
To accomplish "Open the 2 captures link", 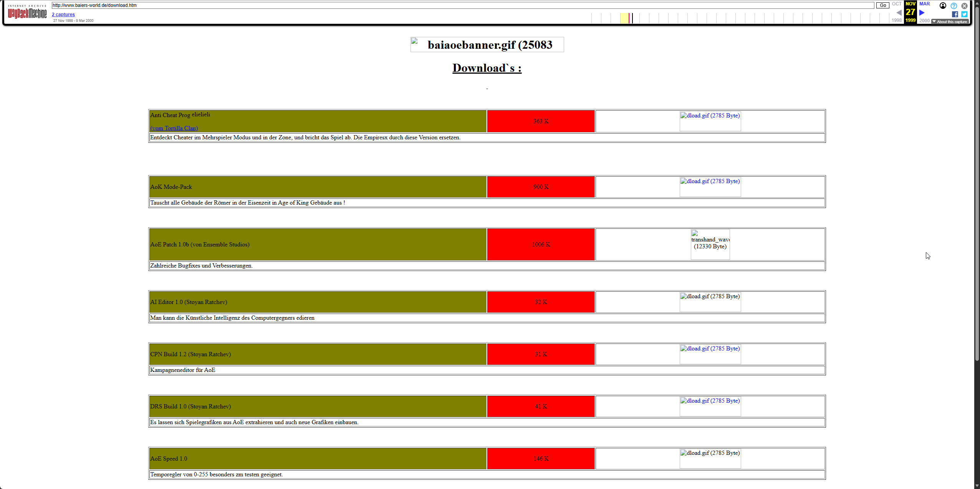I will tap(63, 15).
